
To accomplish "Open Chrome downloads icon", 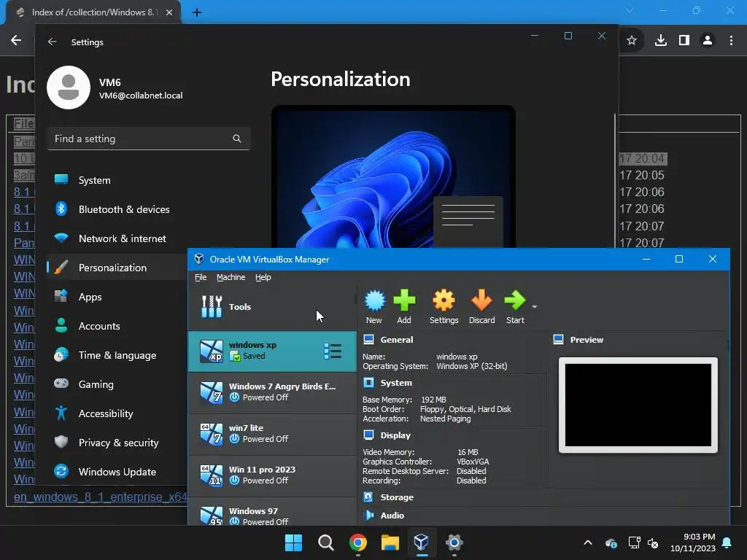I will coord(661,41).
